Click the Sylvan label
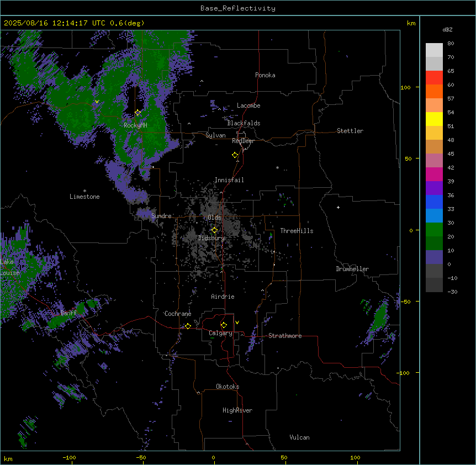The height and width of the screenshot is (465, 476). pos(215,135)
